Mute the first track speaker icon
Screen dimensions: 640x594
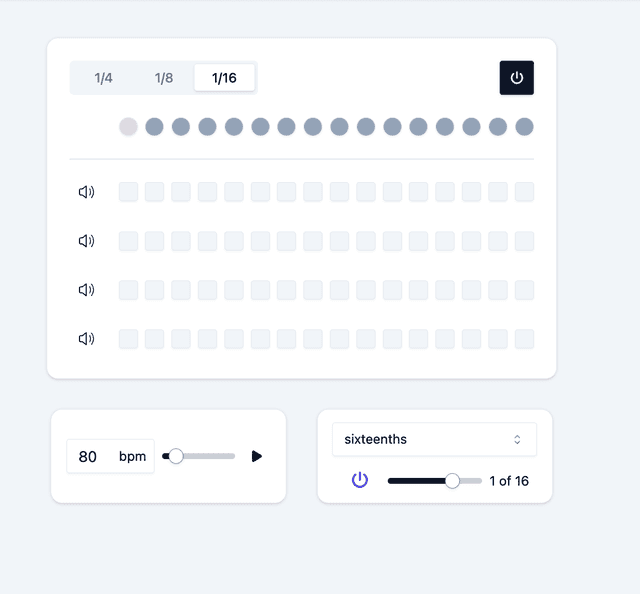pos(86,192)
